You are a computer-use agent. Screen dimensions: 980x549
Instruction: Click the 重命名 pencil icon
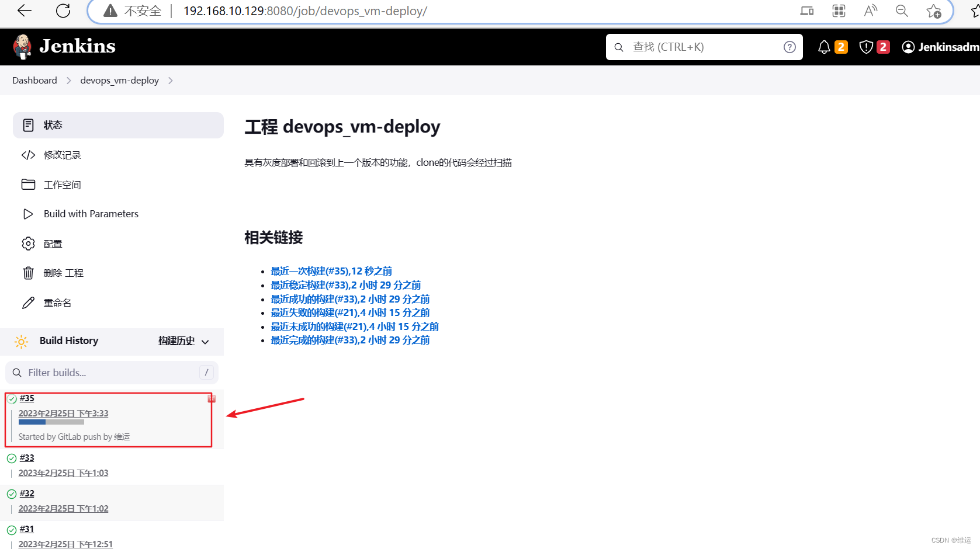coord(28,303)
